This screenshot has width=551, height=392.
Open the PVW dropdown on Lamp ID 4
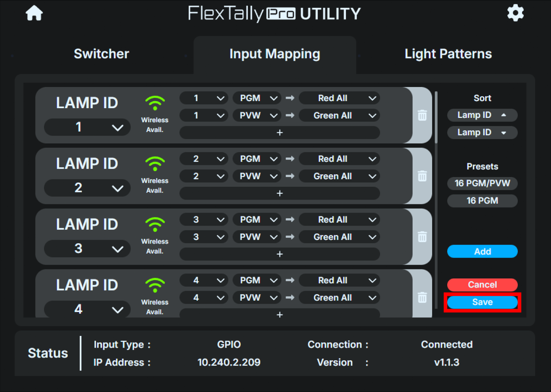[x=257, y=297]
